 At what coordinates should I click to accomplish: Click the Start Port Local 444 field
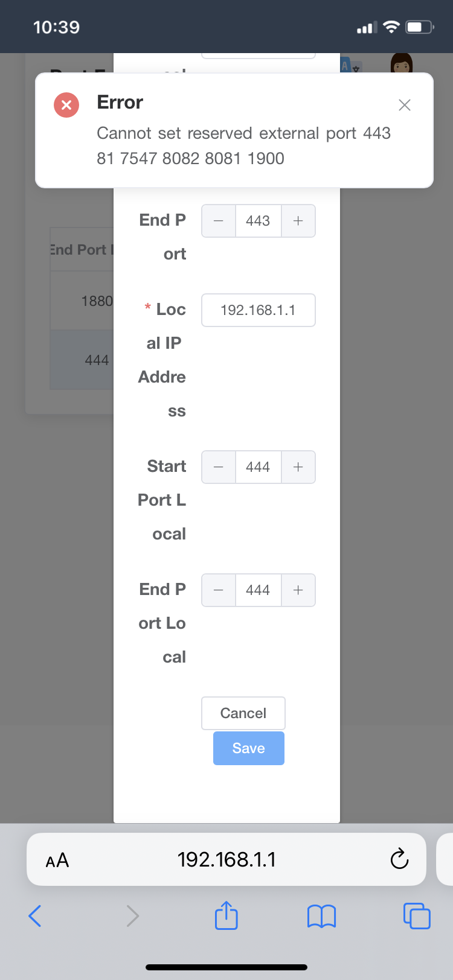(259, 467)
